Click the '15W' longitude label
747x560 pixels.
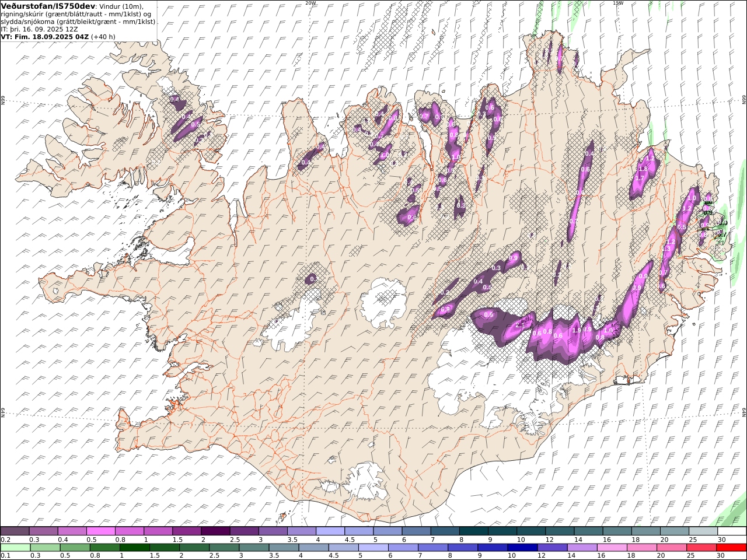(617, 3)
